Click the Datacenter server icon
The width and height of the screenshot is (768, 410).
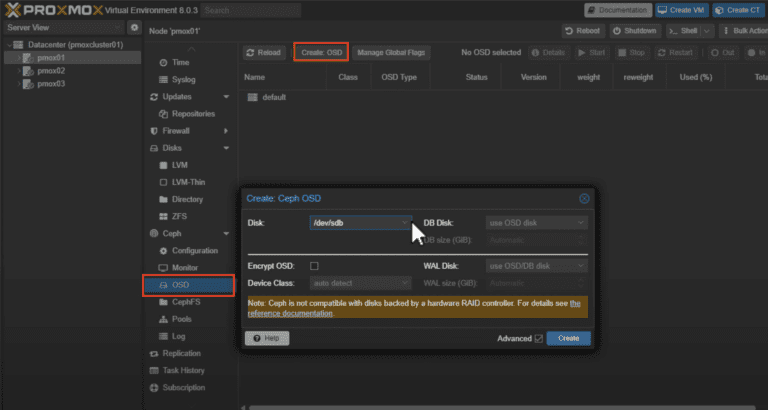point(19,45)
